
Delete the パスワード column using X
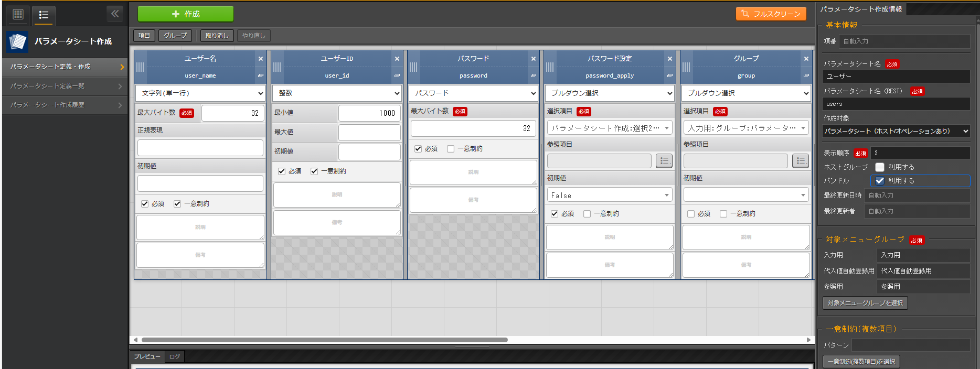[x=534, y=59]
